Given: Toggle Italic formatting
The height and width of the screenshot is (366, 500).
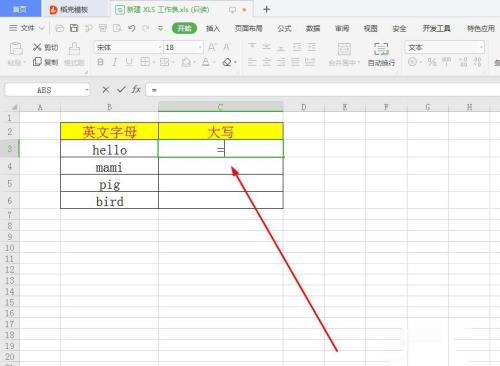Looking at the screenshot, I should pos(114,62).
